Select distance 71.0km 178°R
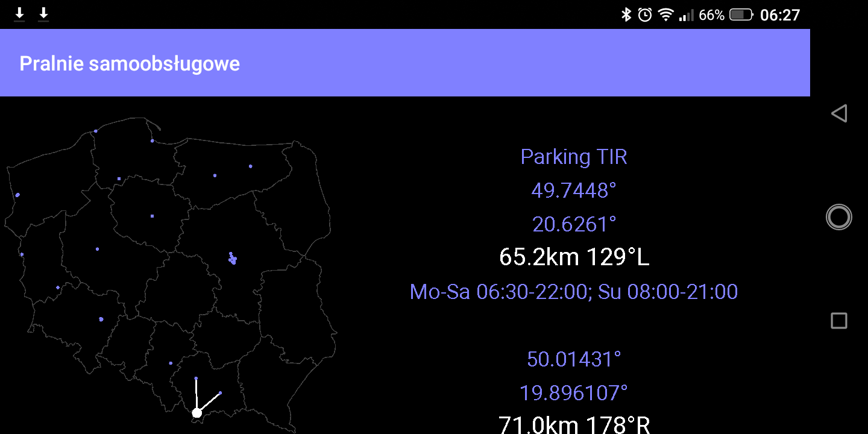 point(574,424)
